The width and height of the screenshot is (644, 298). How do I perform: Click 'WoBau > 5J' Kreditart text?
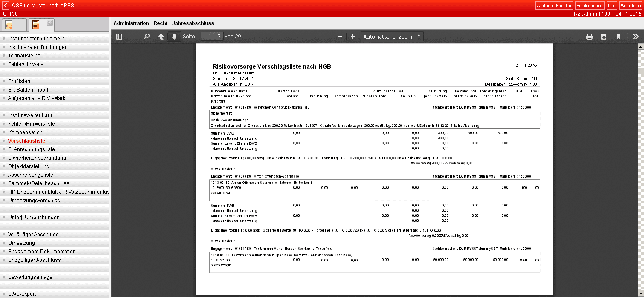tap(220, 193)
